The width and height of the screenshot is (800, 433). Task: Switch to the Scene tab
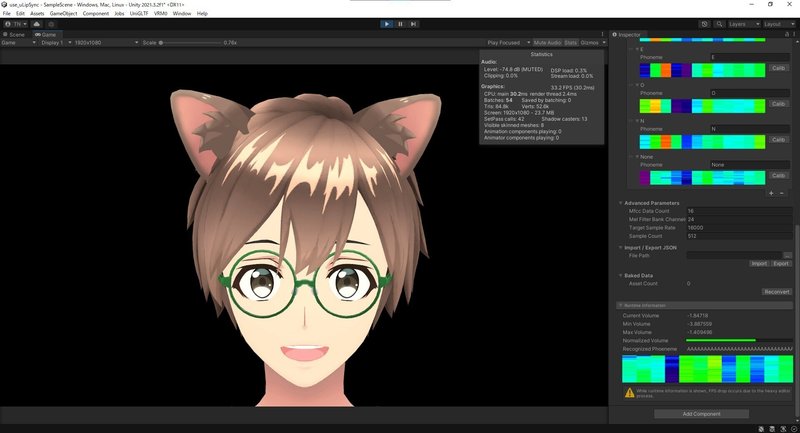point(14,35)
